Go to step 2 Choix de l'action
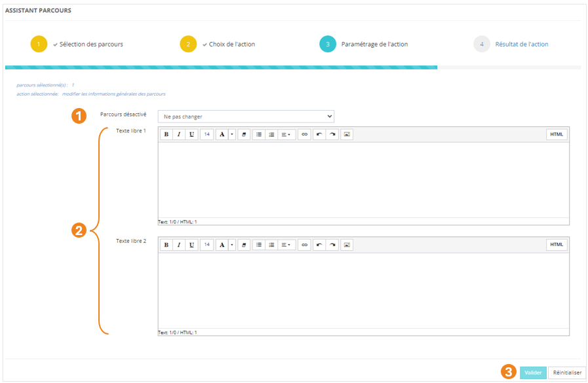This screenshot has width=588, height=383. pos(231,45)
